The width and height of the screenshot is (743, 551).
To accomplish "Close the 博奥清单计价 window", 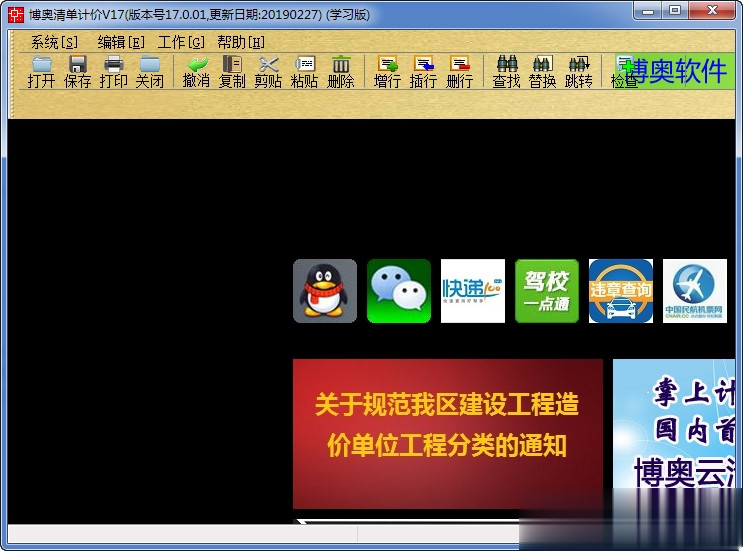I will point(712,10).
